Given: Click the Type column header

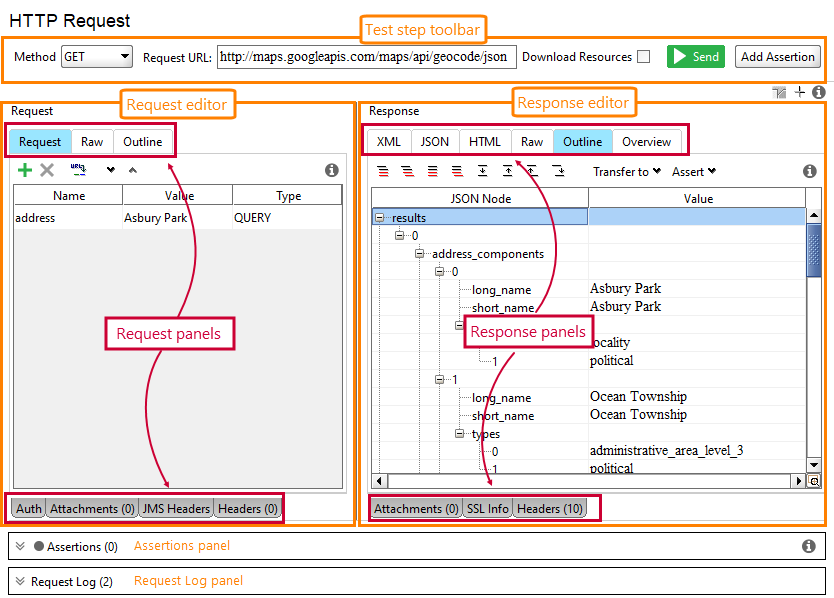Looking at the screenshot, I should (288, 195).
